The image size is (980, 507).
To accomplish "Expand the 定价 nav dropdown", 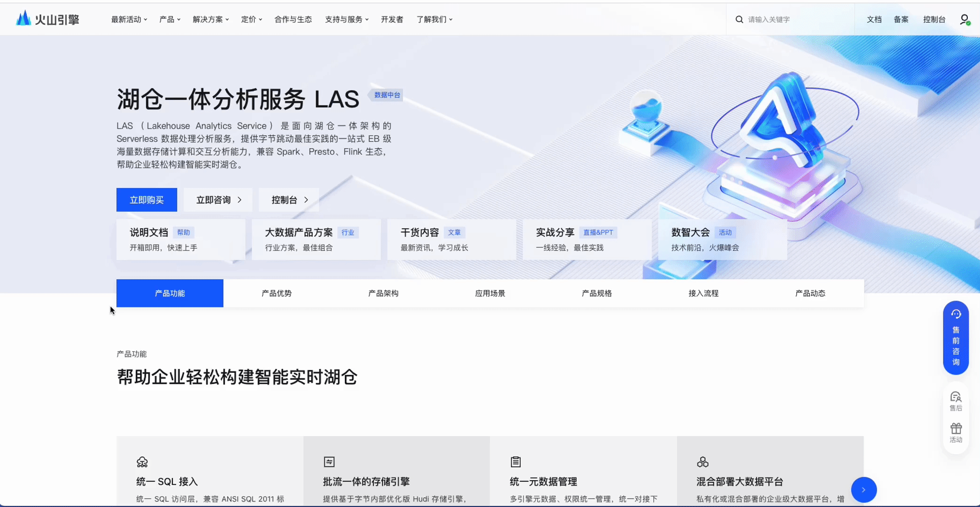I will pos(252,19).
